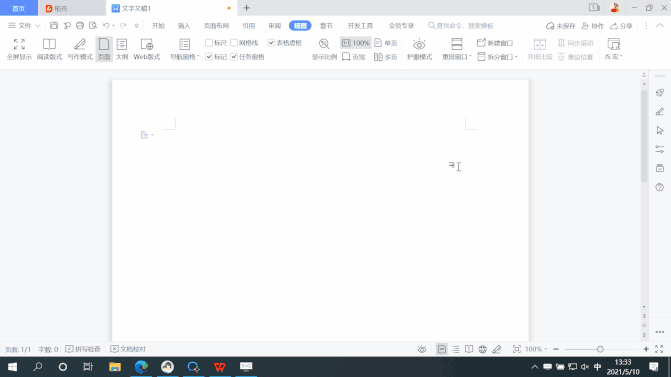671x377 pixels.
Task: Enable the 标尺 ruler checkbox
Action: click(209, 43)
